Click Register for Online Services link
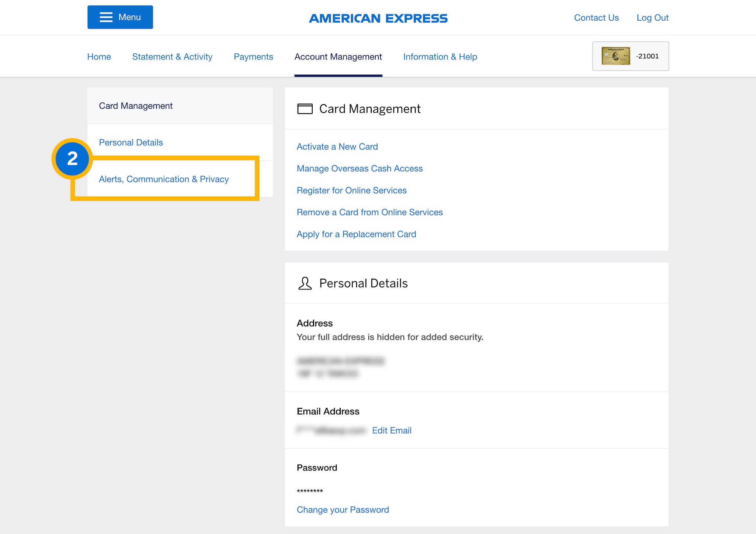The width and height of the screenshot is (756, 534). click(x=352, y=190)
